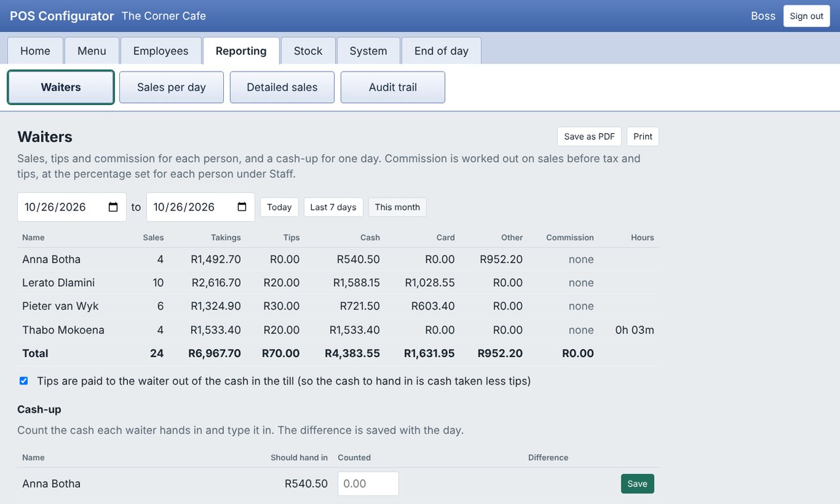Save Anna Botha's counted cash
This screenshot has width=840, height=504.
637,484
